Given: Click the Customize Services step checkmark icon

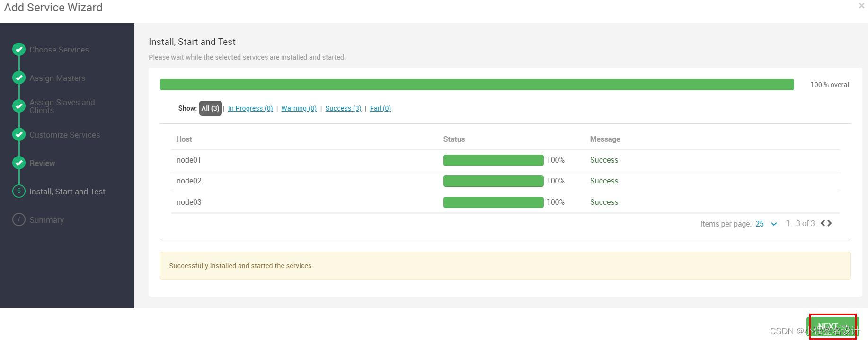Looking at the screenshot, I should coord(19,134).
